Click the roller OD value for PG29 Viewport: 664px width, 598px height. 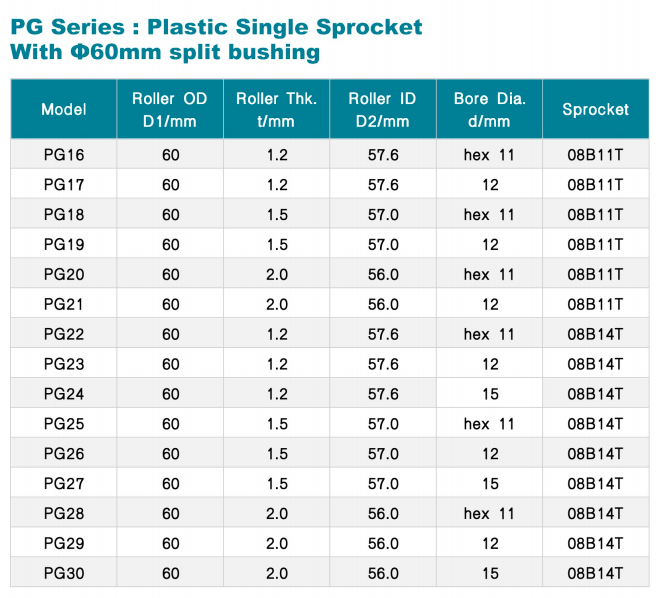[170, 543]
